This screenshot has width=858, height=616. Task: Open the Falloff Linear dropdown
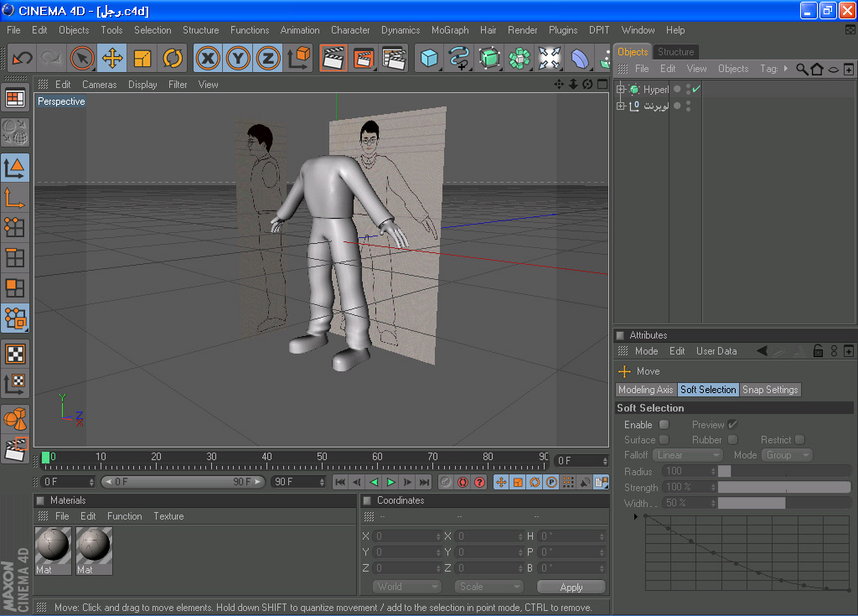688,455
